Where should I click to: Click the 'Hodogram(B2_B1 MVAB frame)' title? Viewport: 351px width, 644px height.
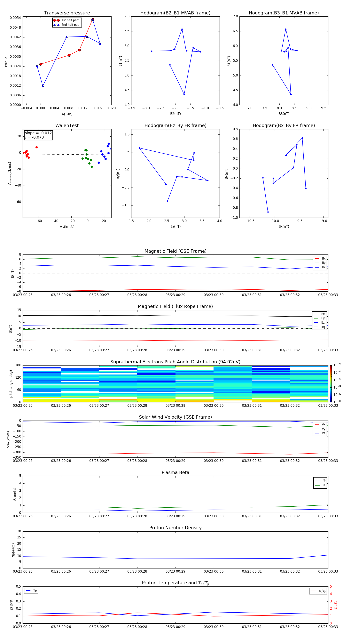pyautogui.click(x=175, y=13)
